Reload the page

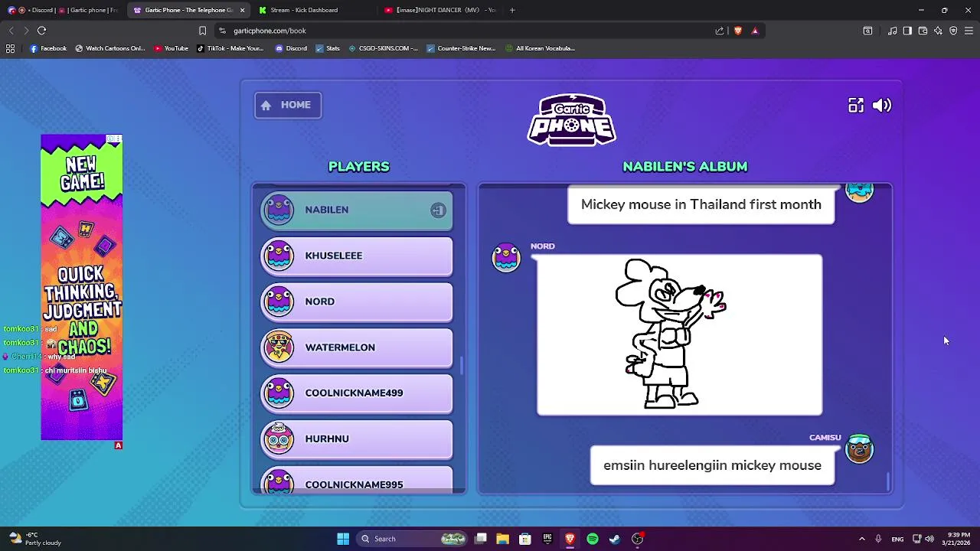coord(41,31)
